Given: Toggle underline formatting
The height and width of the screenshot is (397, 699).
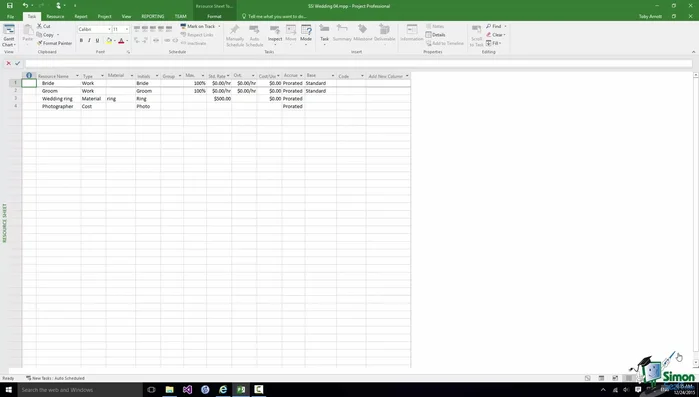Looking at the screenshot, I should [x=97, y=41].
